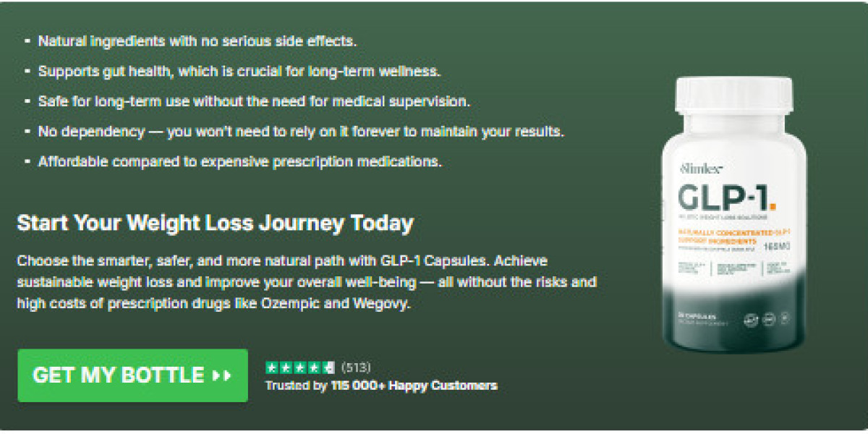
Task: Click the Slimlex logo on the bottle
Action: [x=698, y=169]
